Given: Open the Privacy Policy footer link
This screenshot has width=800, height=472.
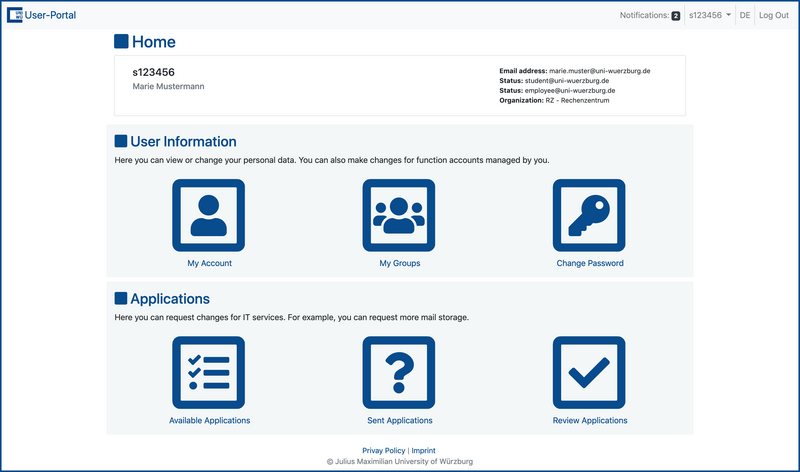Looking at the screenshot, I should click(x=383, y=451).
